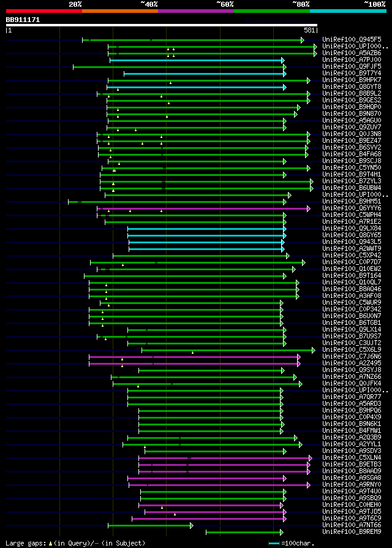Screen dimensions: 392x548
Task: Click the UniRef100_B4FA68 label
Action: [x=352, y=154]
